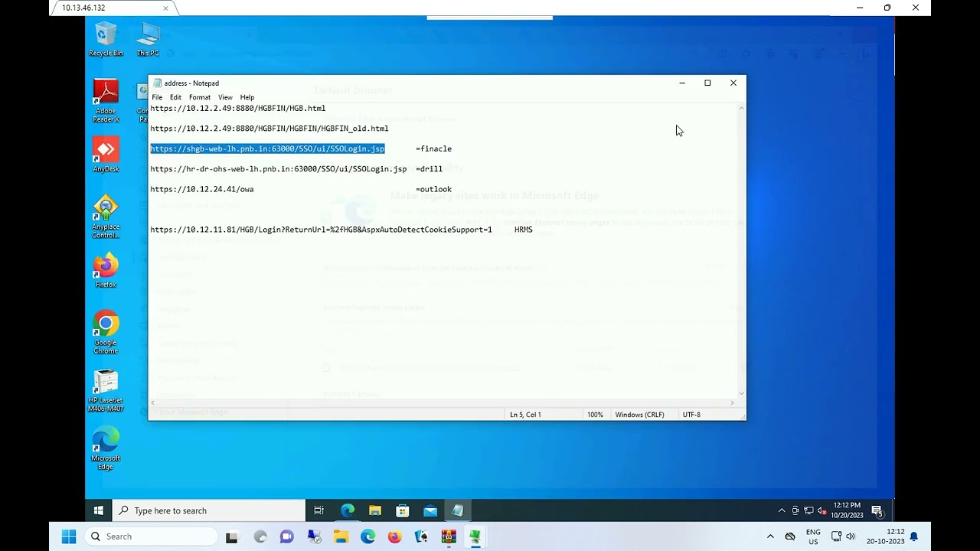The image size is (980, 551).
Task: Click ENG US language indicator
Action: click(x=813, y=536)
